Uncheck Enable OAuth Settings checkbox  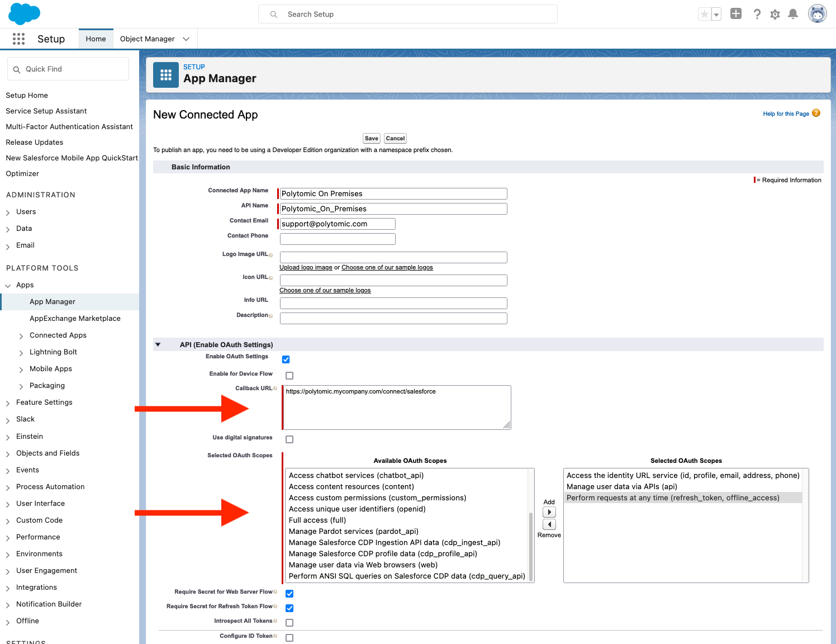click(x=286, y=359)
